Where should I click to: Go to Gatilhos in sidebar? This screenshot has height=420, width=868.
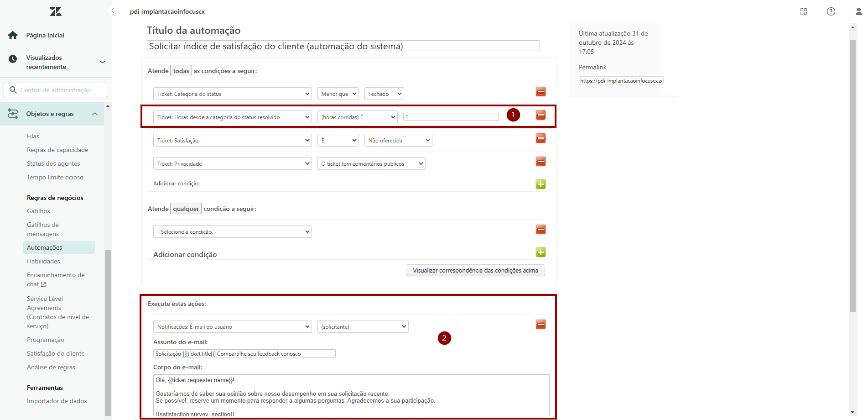38,211
